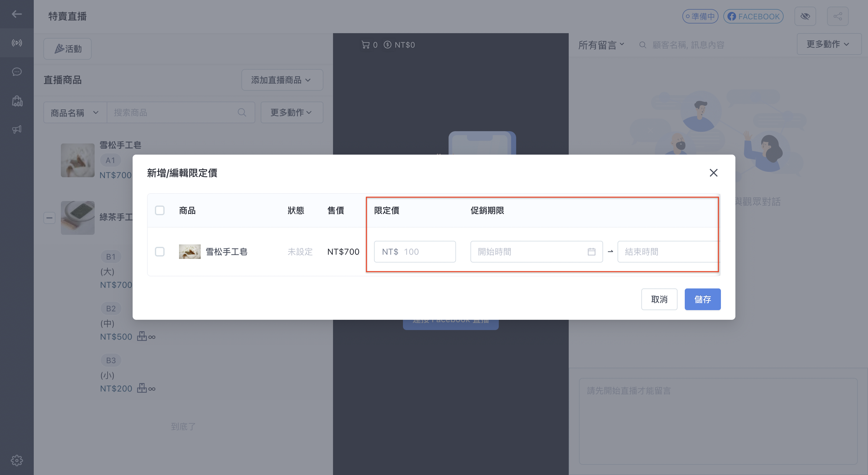Click the 綠茶手工皂 product thumbnail
Image resolution: width=868 pixels, height=475 pixels.
point(77,218)
